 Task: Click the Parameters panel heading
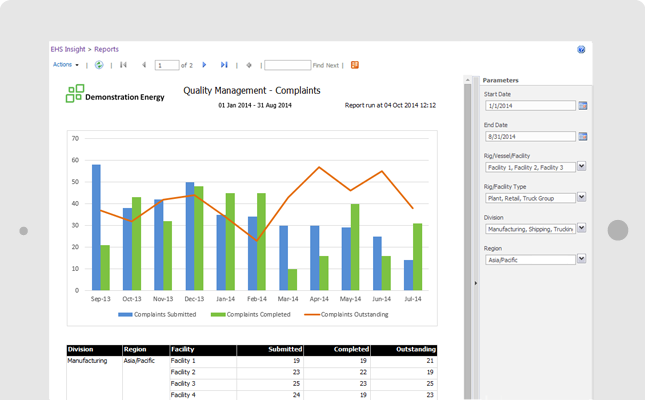point(500,80)
